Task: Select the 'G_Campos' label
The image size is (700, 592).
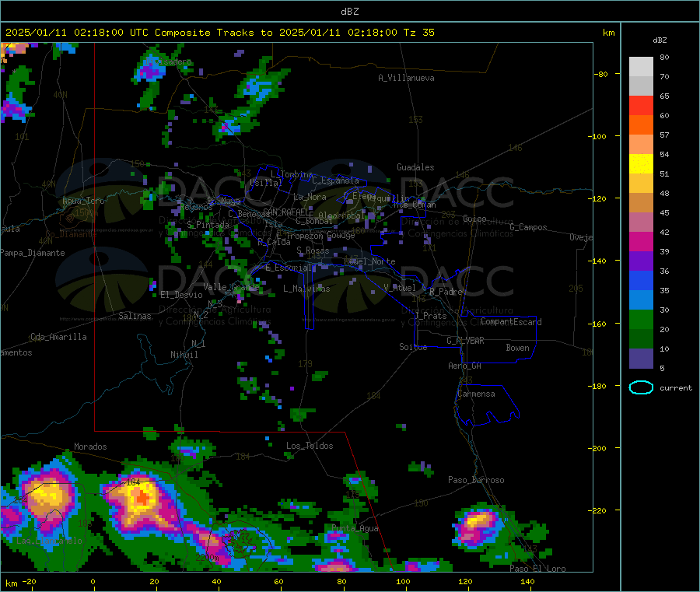Action: pos(528,227)
